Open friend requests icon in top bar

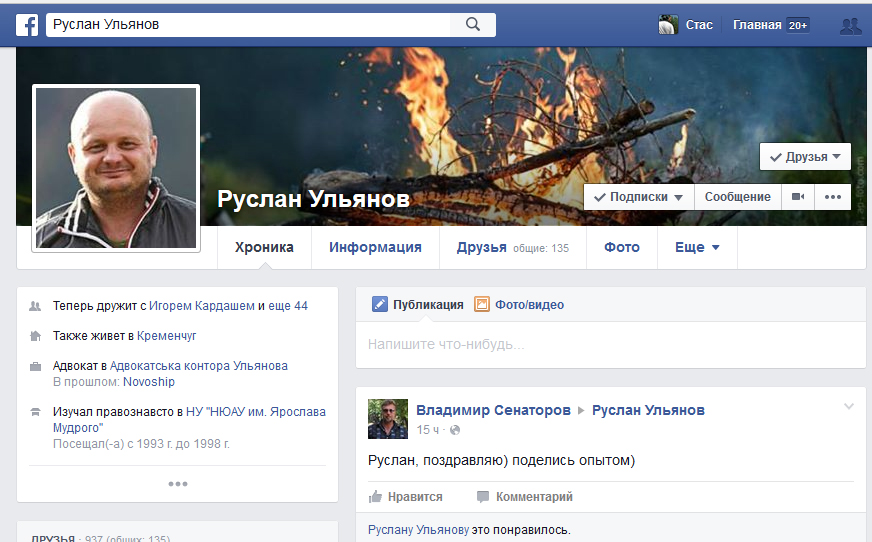coord(850,26)
